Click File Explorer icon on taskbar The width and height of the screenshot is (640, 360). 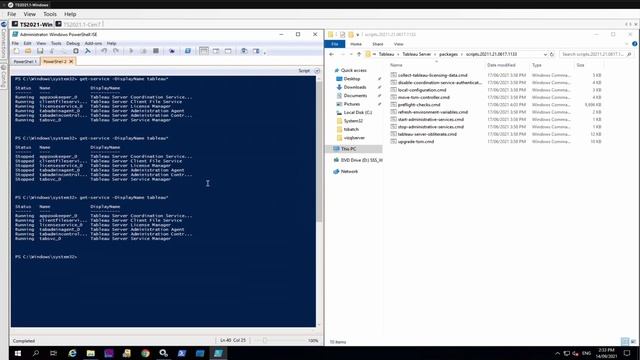pyautogui.click(x=91, y=353)
